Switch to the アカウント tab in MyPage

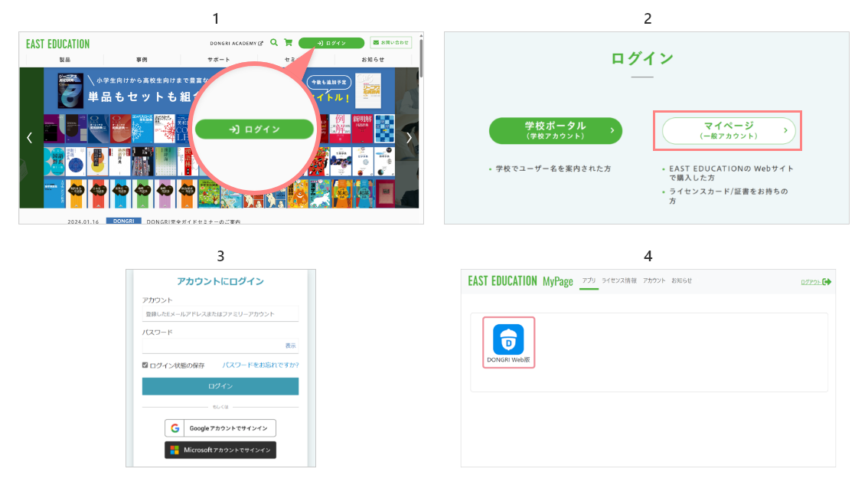[x=654, y=280]
